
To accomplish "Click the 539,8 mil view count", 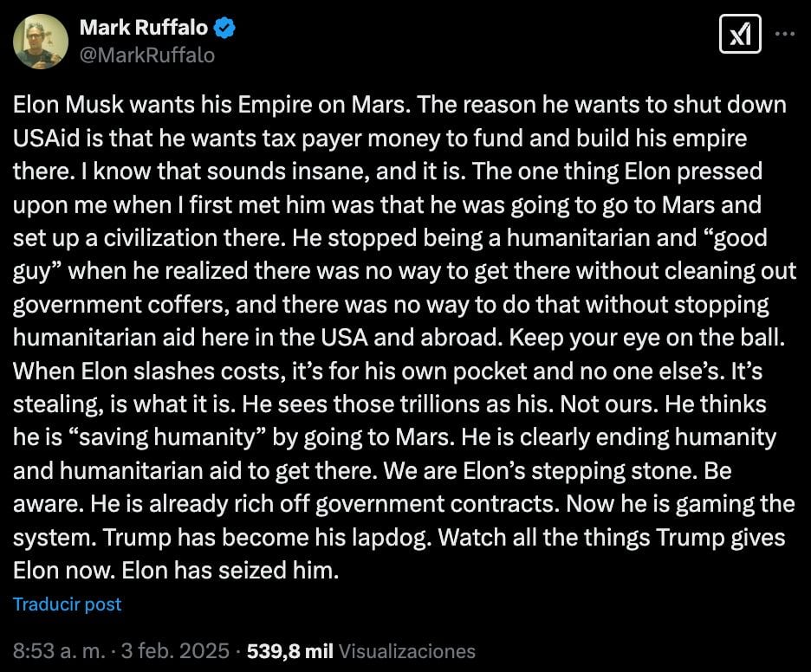I will coord(289,650).
